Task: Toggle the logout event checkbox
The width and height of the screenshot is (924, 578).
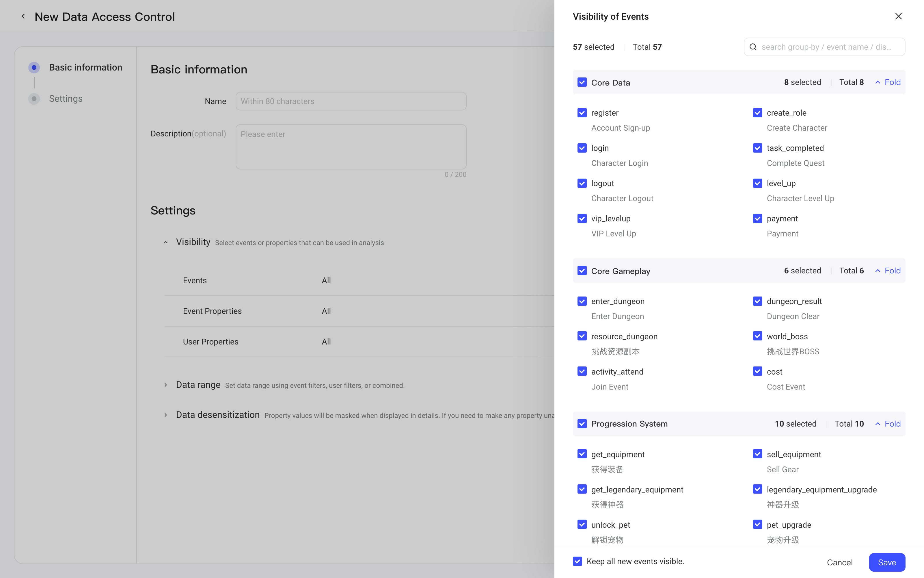Action: click(582, 183)
